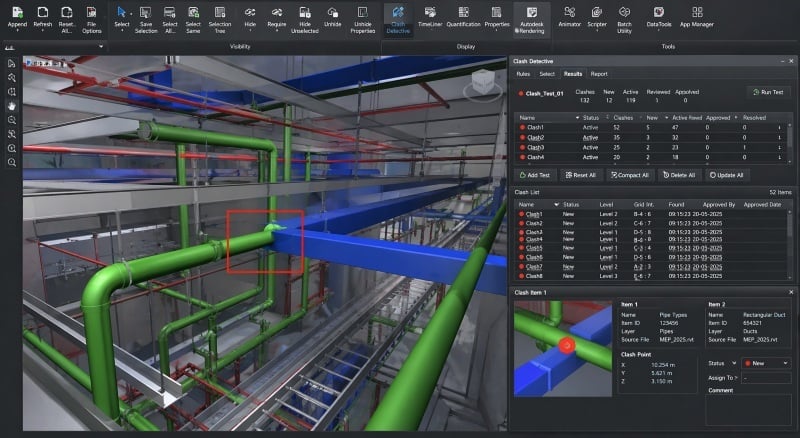Click the Unhide Properties icon
Image resolution: width=800 pixels, height=438 pixels.
click(363, 12)
